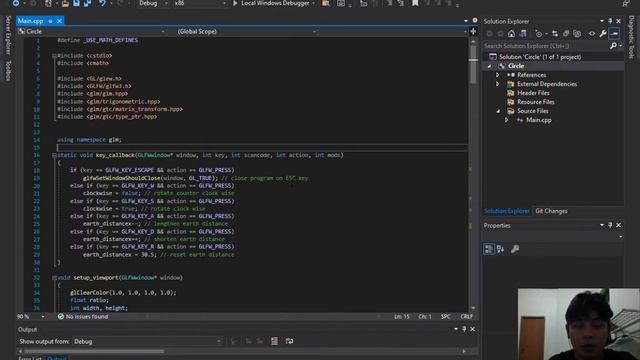The height and width of the screenshot is (360, 640).
Task: Expand External Dependencies node
Action: click(497, 84)
